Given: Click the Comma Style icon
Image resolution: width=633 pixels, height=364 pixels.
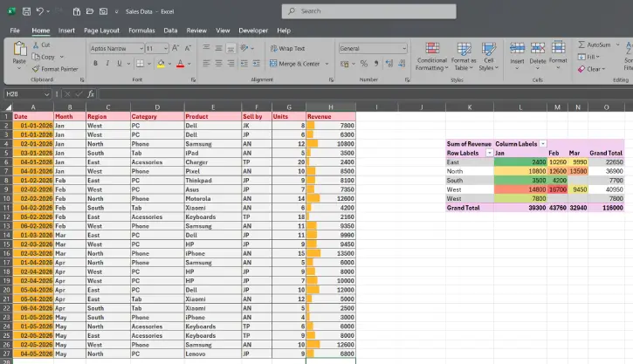Looking at the screenshot, I should [376, 64].
